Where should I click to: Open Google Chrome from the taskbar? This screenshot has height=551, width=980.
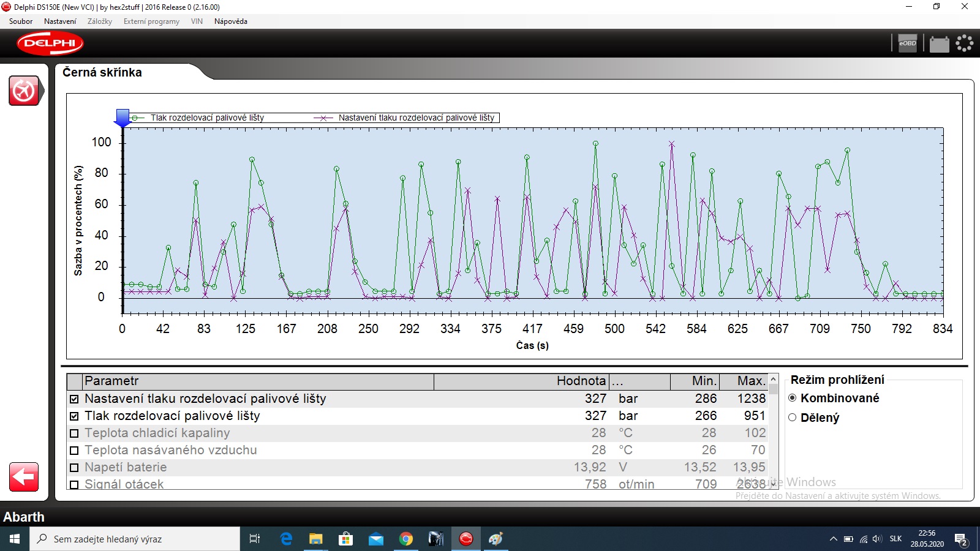[x=405, y=539]
